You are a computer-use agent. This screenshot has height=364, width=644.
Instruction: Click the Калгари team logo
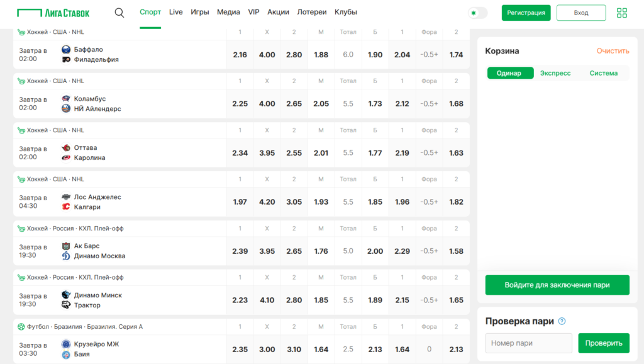click(x=65, y=207)
